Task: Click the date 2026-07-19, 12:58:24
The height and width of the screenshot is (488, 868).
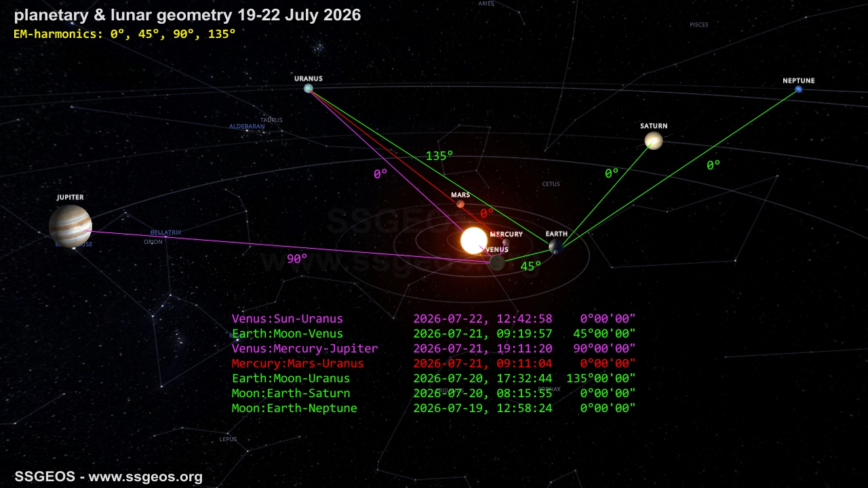Action: tap(483, 408)
